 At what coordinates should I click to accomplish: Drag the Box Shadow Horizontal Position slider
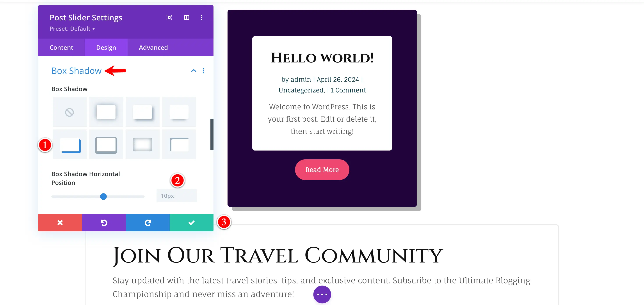coord(103,196)
